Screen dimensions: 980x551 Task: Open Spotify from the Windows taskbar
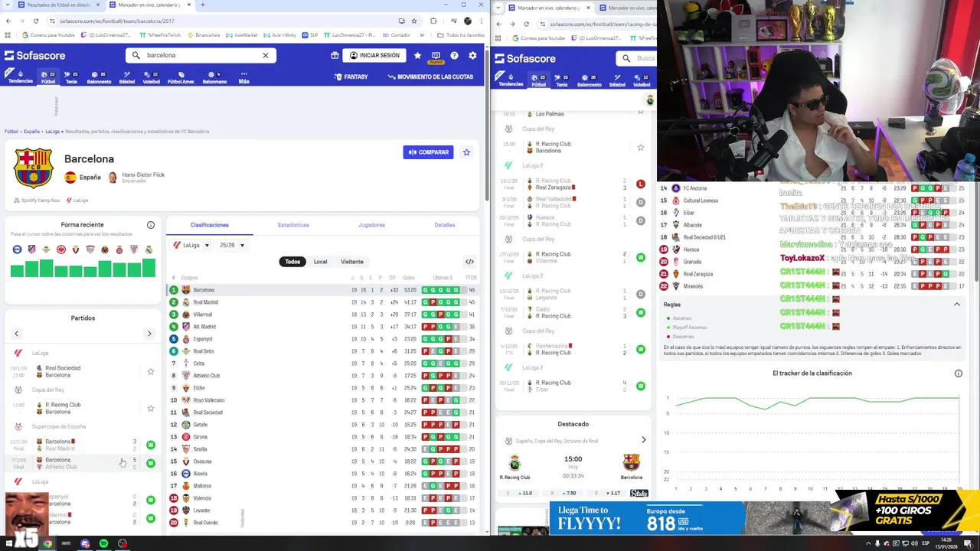(x=103, y=543)
